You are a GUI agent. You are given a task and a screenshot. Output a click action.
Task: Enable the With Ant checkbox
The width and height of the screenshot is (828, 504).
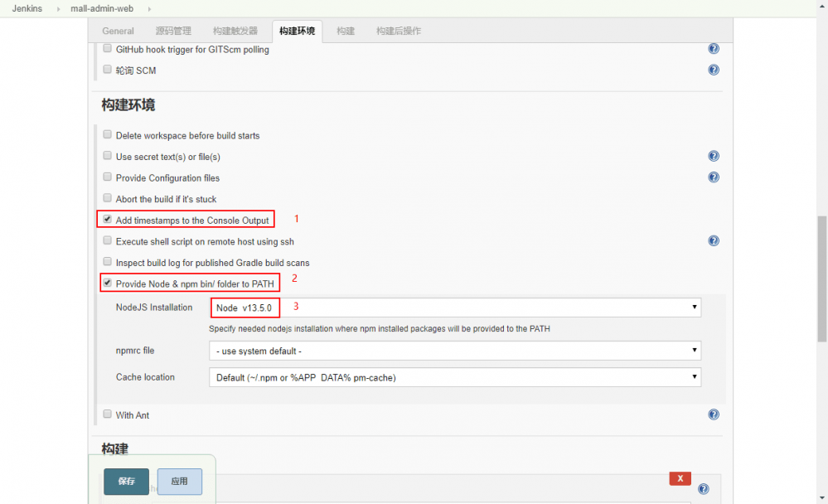pos(107,414)
